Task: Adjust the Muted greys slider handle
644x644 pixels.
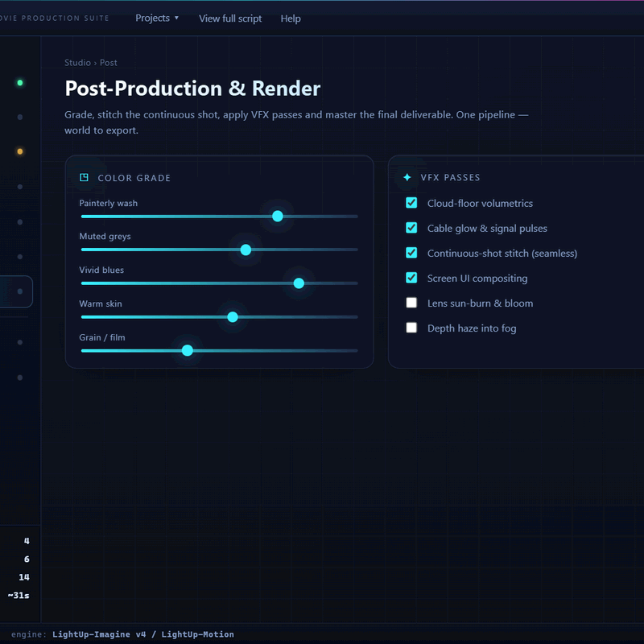Action: (x=246, y=250)
